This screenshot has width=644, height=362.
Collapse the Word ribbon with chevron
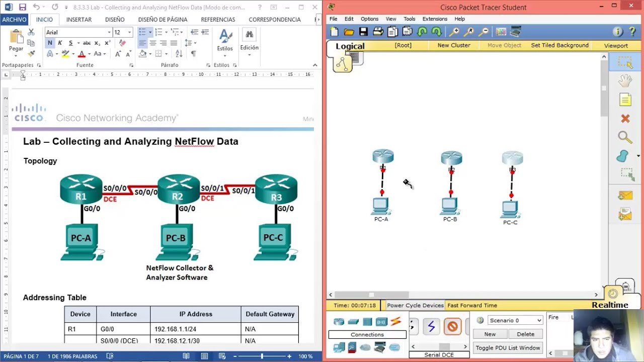pos(315,65)
